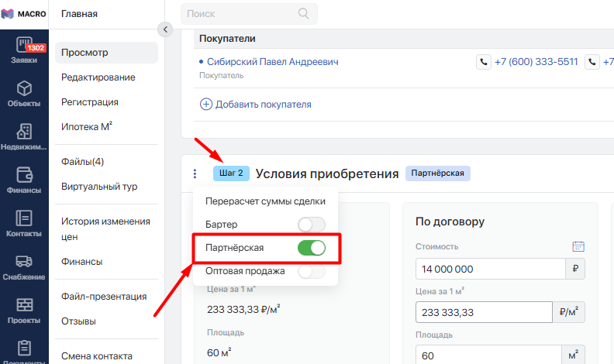Viewport: 614px width, 364px height.
Task: Open Заявки section in sidebar
Action: [23, 51]
